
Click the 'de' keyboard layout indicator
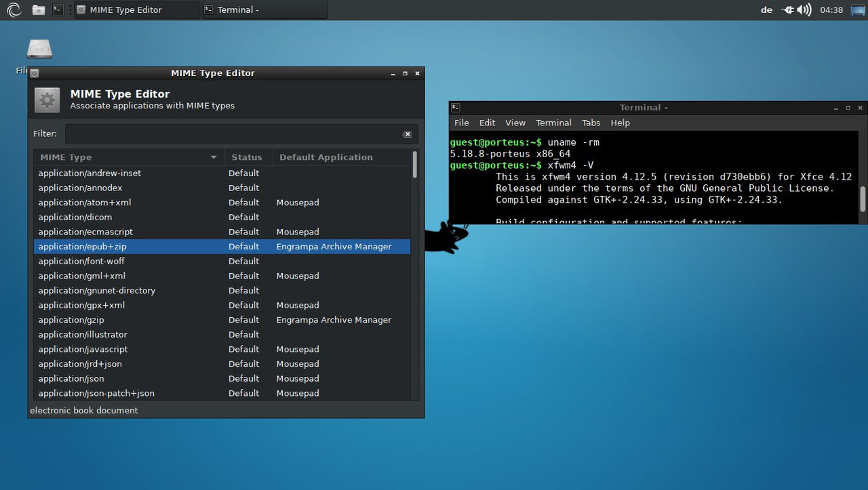click(766, 10)
